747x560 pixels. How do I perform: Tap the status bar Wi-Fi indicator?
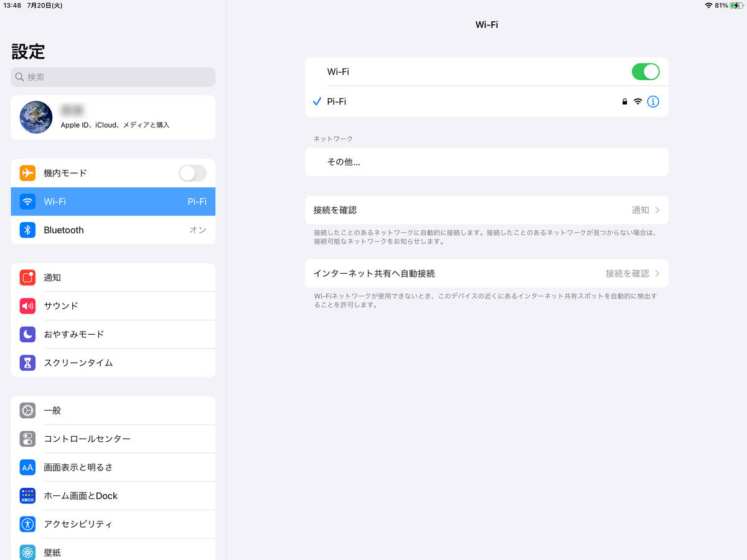click(708, 5)
